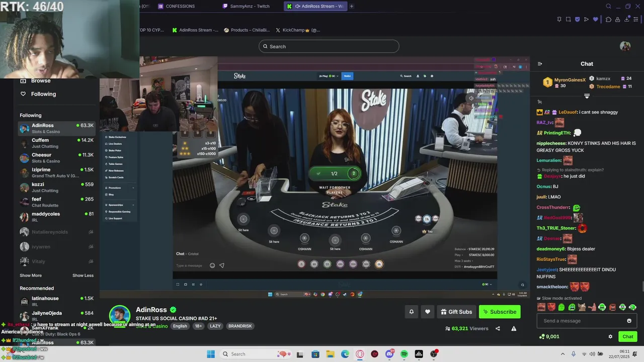Open kozzi channel in Following list
644x362 pixels.
point(56,188)
